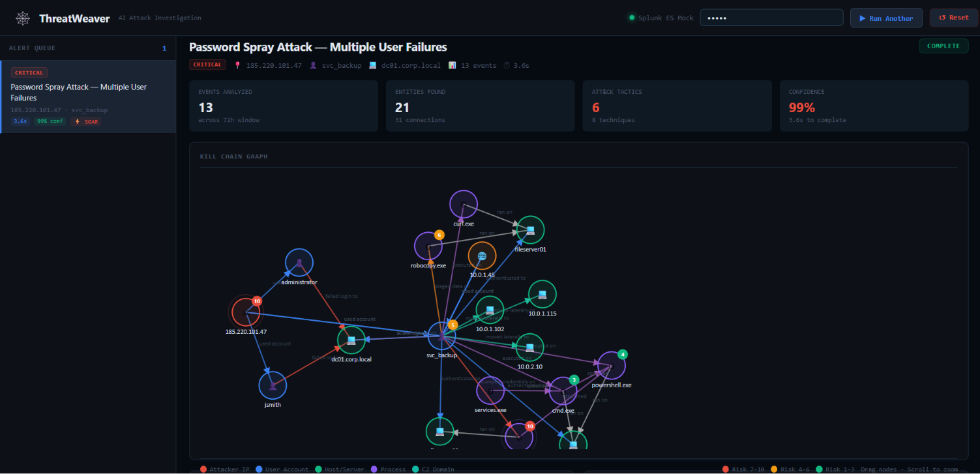Click the Events Analyzed stat card
The width and height of the screenshot is (980, 474).
(x=284, y=106)
